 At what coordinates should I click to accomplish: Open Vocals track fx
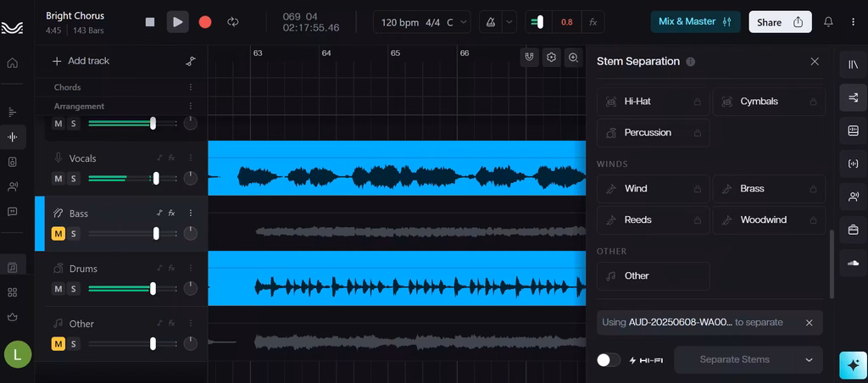(x=171, y=158)
